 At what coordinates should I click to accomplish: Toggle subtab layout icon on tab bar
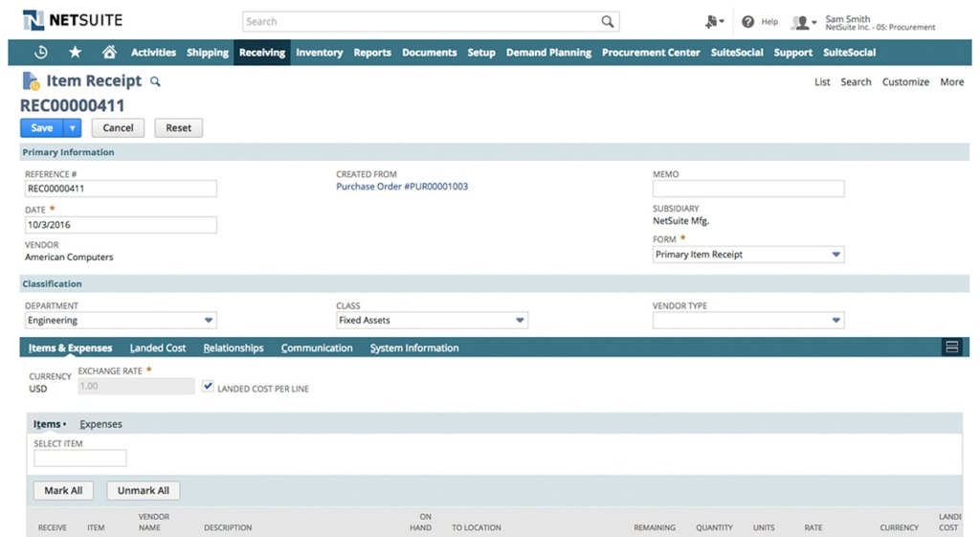point(952,347)
